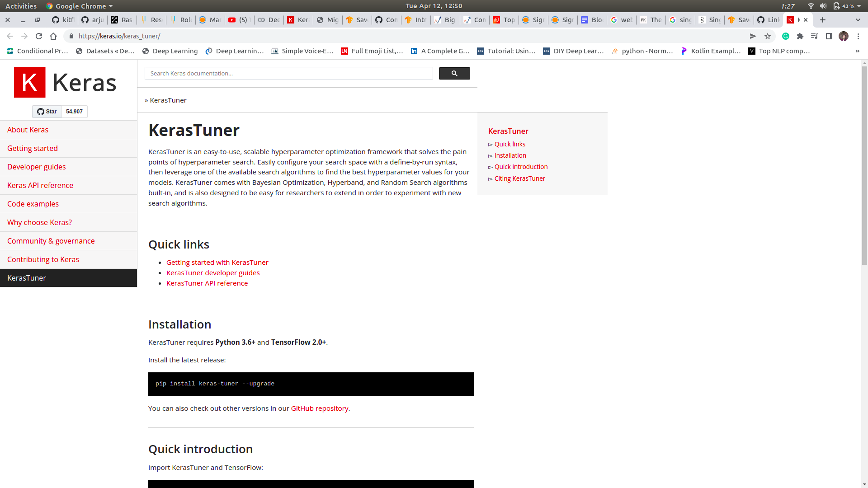The image size is (868, 488).
Task: Select Keras API reference in sidebar
Action: 40,185
